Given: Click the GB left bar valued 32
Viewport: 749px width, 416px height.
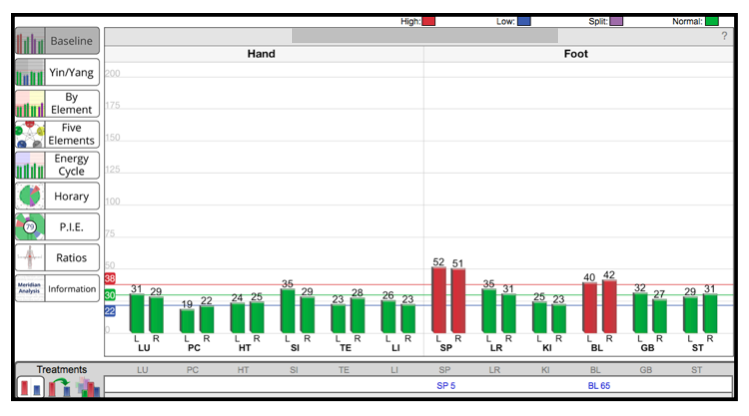Looking at the screenshot, I should (640, 313).
